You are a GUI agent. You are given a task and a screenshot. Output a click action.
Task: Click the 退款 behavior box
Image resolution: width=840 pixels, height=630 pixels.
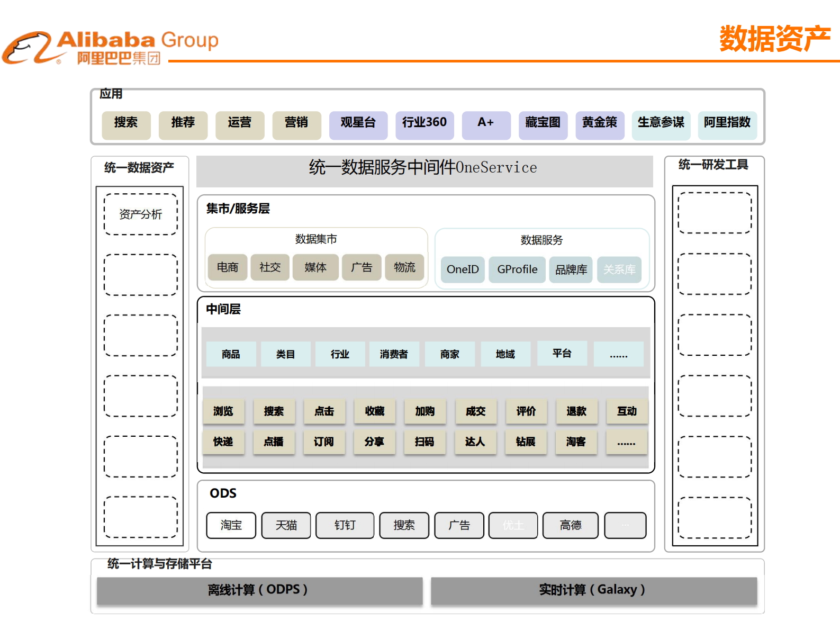(x=577, y=411)
